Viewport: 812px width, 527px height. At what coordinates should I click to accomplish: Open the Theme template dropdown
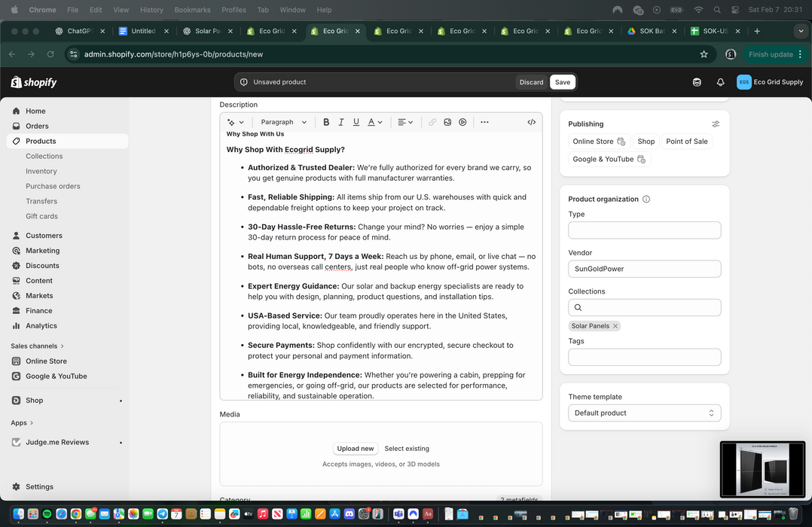[644, 413]
